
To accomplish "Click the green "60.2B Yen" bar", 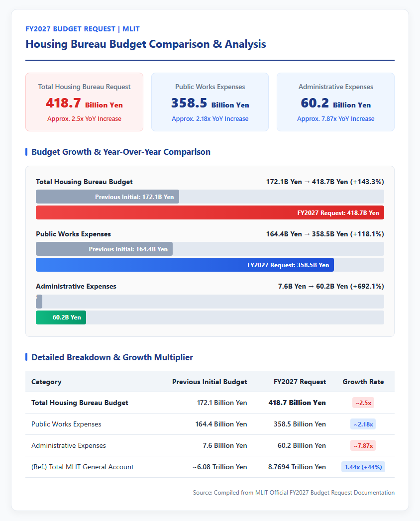I will [x=61, y=317].
